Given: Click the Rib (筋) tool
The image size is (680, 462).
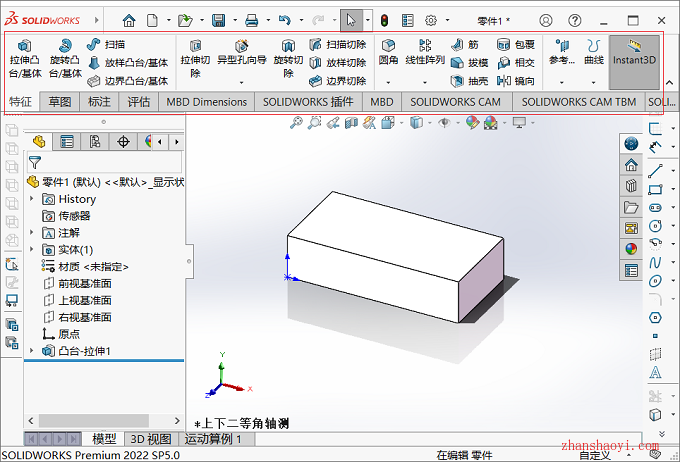Looking at the screenshot, I should click(465, 44).
